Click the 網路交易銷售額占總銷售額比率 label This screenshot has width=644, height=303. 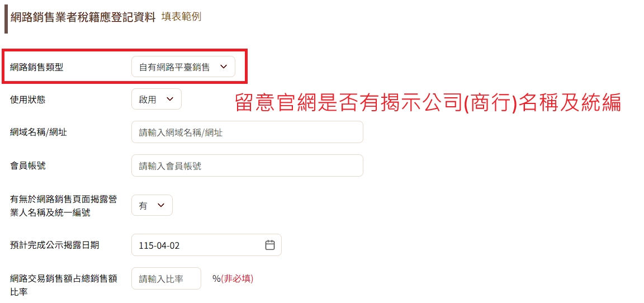(x=63, y=285)
